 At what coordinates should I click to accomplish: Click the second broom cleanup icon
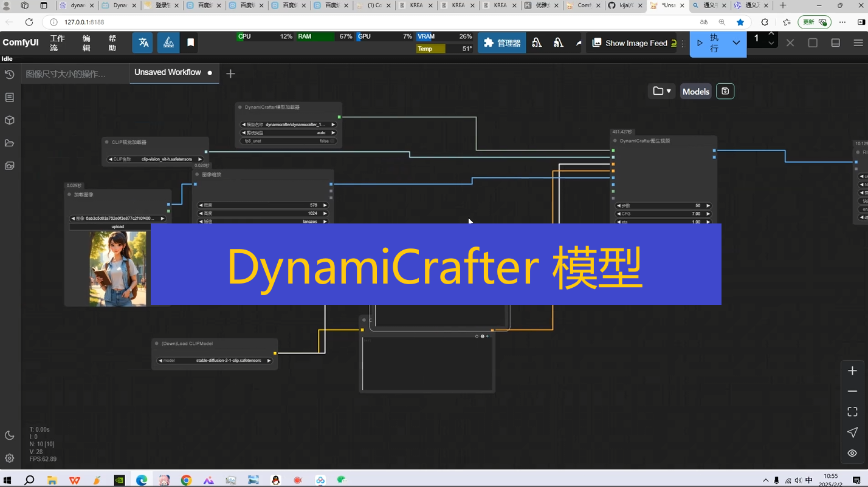pyautogui.click(x=558, y=43)
